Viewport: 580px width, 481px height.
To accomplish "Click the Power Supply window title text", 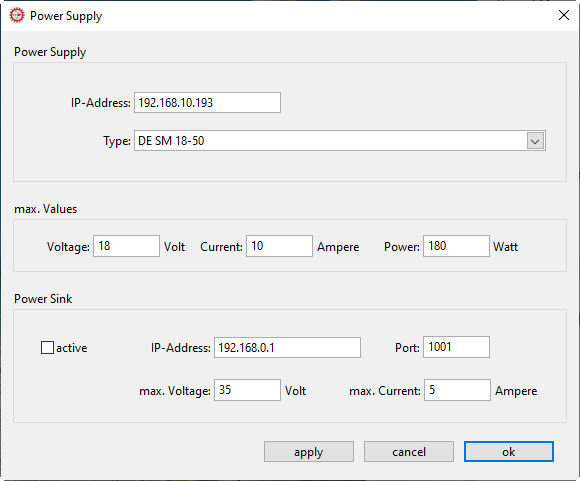I will pos(66,16).
